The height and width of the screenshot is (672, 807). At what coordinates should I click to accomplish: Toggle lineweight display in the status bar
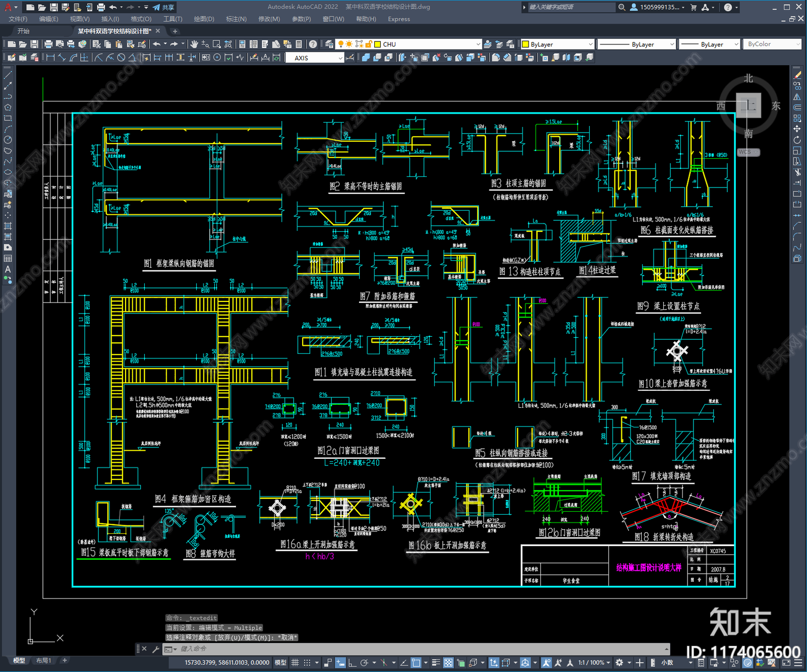(436, 662)
